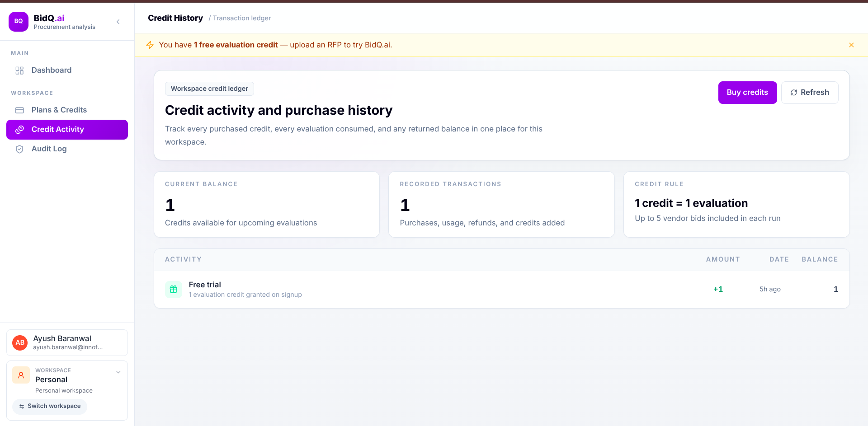
Task: Click the refresh arrows icon
Action: (x=793, y=93)
